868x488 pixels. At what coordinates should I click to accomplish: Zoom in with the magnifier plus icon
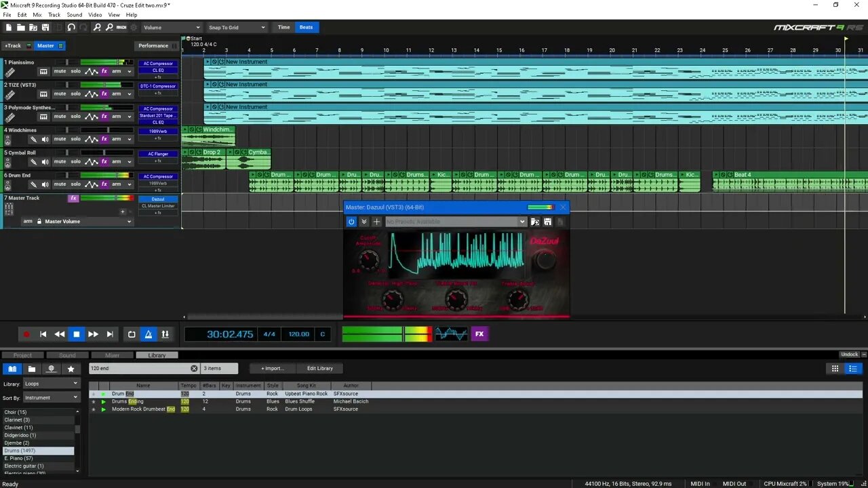[97, 27]
